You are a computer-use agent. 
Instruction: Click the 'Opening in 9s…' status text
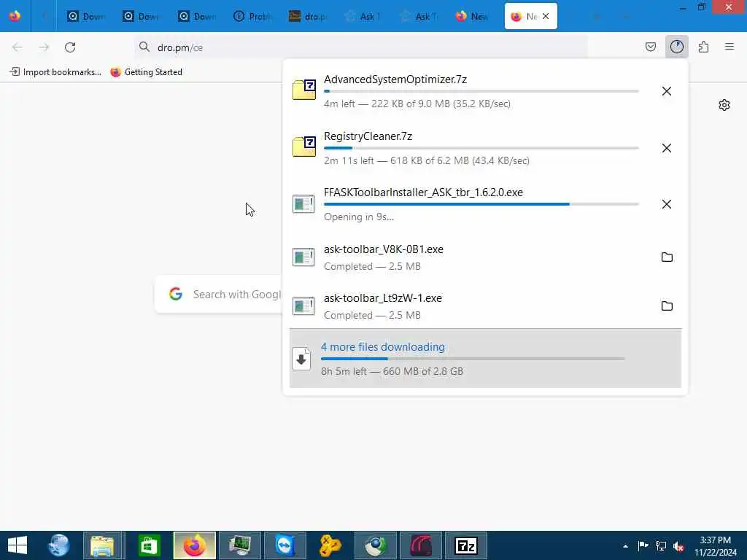point(359,217)
